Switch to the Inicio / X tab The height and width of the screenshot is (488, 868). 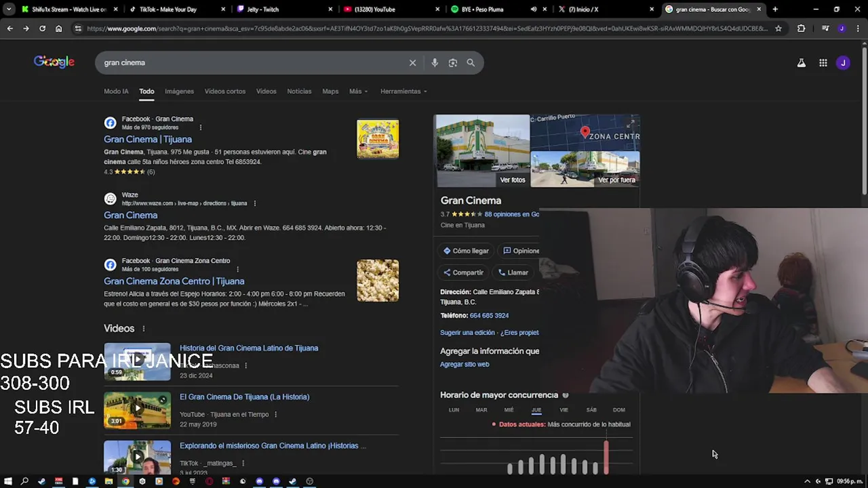(x=606, y=9)
